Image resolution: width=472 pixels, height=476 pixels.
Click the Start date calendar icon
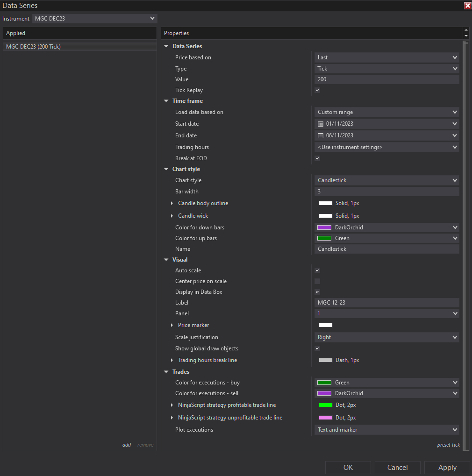[321, 124]
